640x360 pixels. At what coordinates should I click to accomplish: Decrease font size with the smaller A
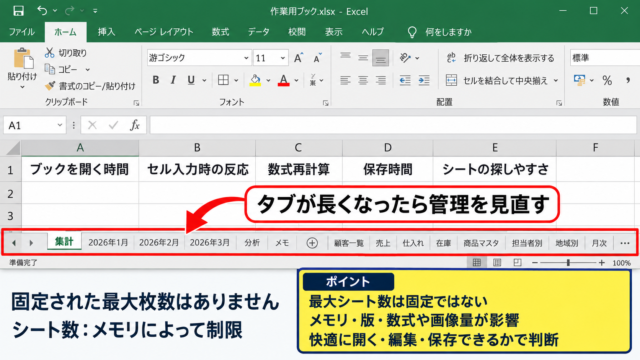coord(317,58)
